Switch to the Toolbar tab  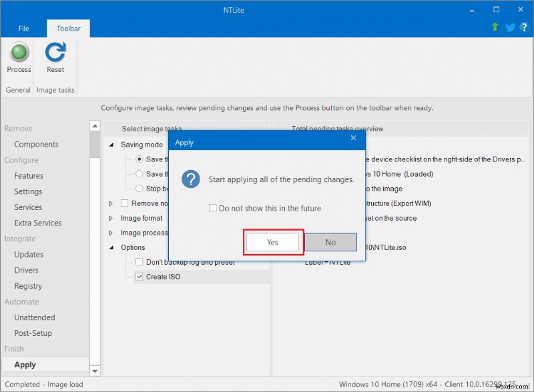[x=69, y=29]
